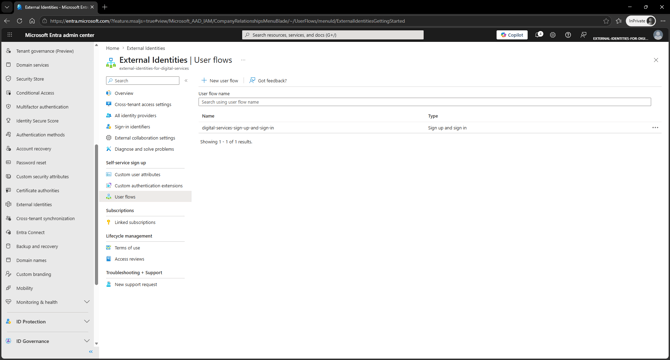Select All identity providers
670x360 pixels.
click(x=135, y=116)
